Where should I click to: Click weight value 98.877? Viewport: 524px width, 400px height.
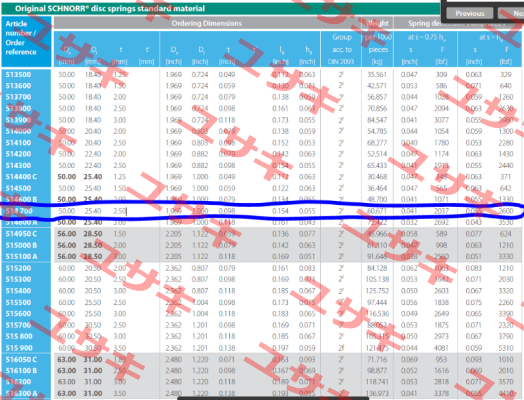[377, 371]
